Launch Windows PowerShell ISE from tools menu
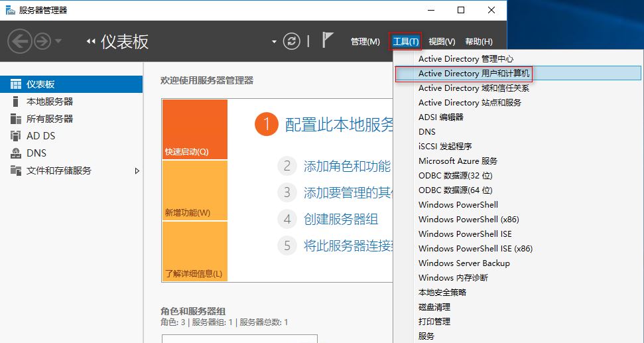 [x=465, y=234]
